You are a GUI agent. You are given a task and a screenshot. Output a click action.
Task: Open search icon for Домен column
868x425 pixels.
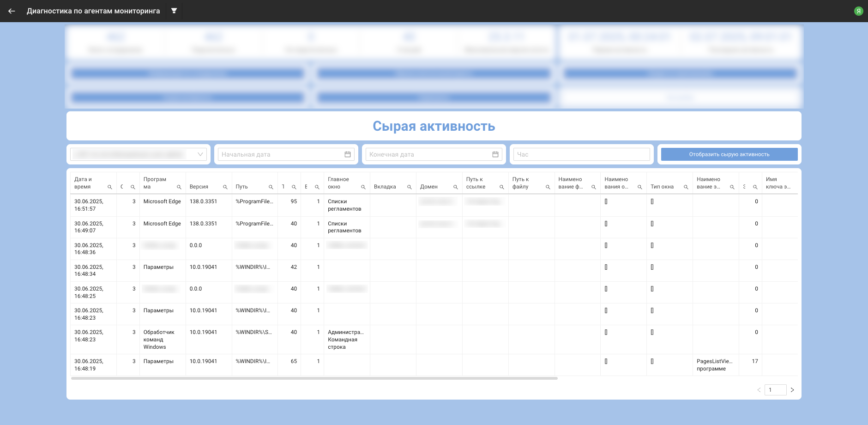[x=456, y=187]
